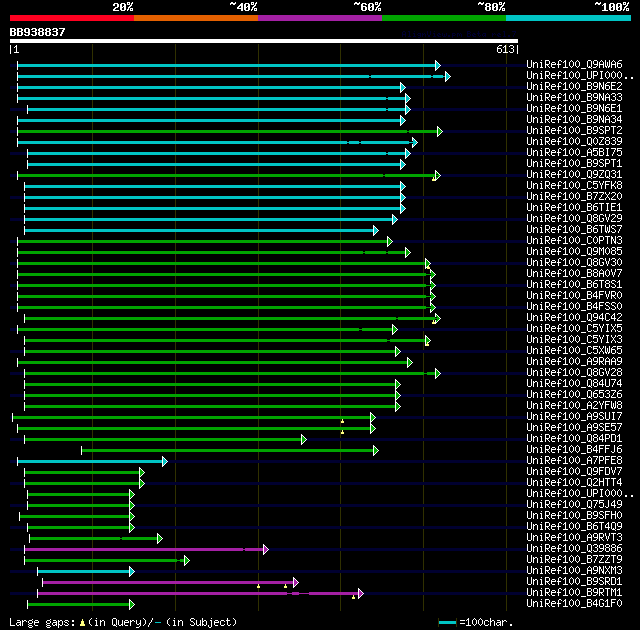The height and width of the screenshot is (630, 640).
Task: Open hit UniRef100_B9SPT2
Action: (x=574, y=130)
